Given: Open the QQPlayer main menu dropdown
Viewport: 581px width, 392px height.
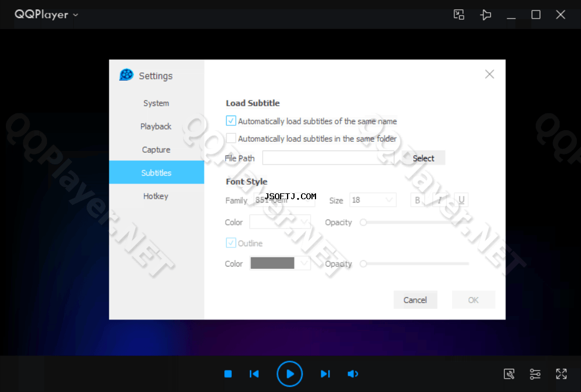Looking at the screenshot, I should point(46,15).
